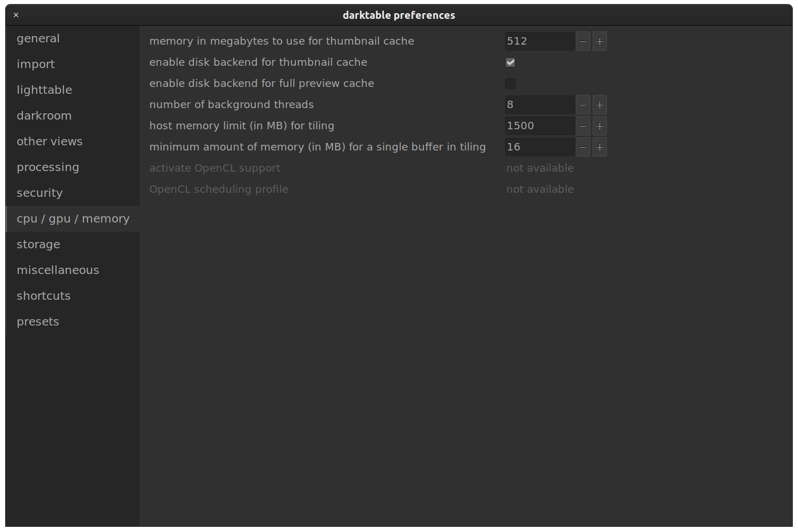This screenshot has width=798, height=532.
Task: Decrease thumbnail cache memory with minus button
Action: pos(583,41)
